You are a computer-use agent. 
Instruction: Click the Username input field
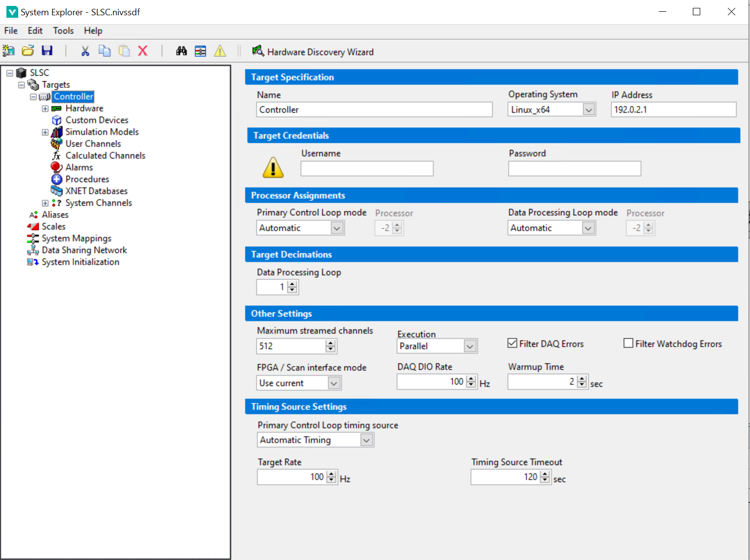pyautogui.click(x=367, y=168)
